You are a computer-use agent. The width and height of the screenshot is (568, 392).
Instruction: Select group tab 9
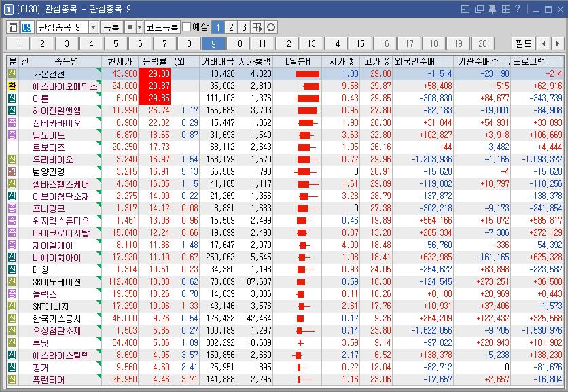213,44
